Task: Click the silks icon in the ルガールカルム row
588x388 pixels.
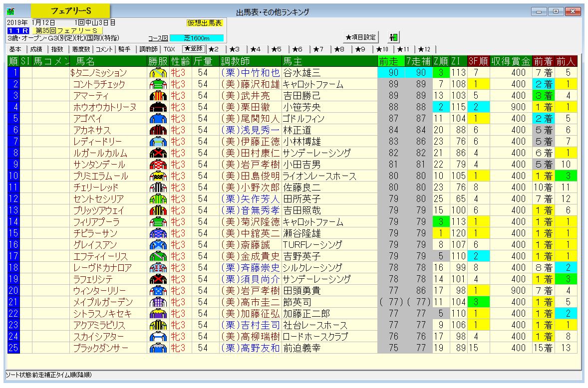Action: (x=158, y=153)
